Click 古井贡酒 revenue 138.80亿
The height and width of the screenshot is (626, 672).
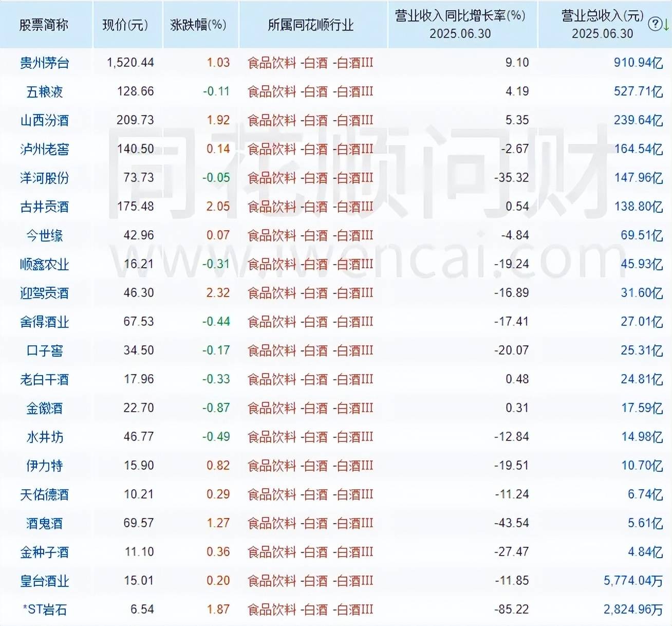click(x=638, y=207)
